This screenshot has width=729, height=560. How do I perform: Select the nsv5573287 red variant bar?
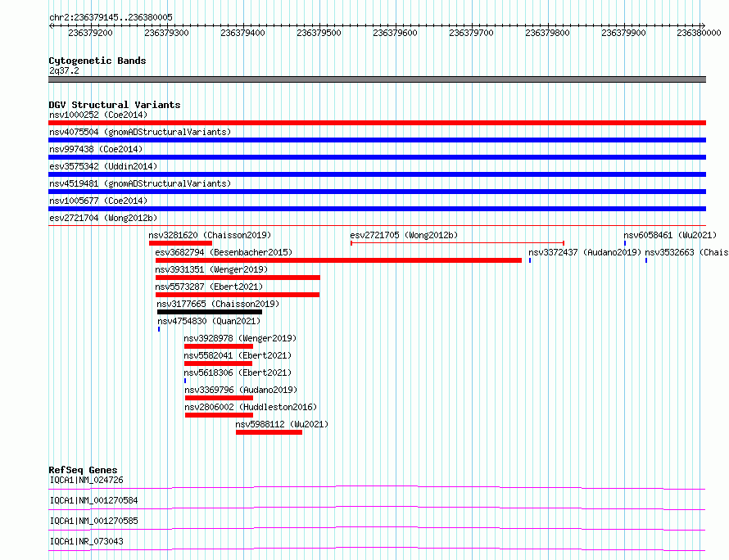point(238,295)
